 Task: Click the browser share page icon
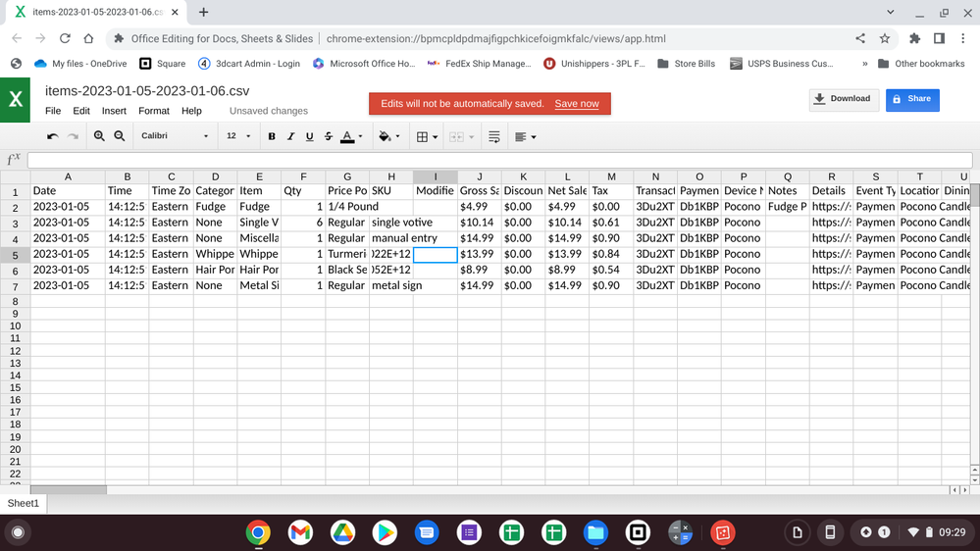coord(860,39)
